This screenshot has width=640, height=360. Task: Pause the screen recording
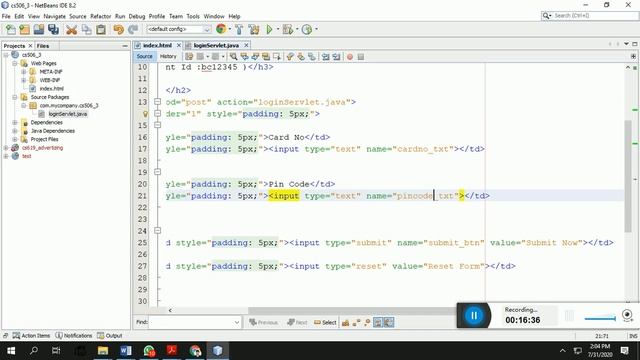point(474,316)
